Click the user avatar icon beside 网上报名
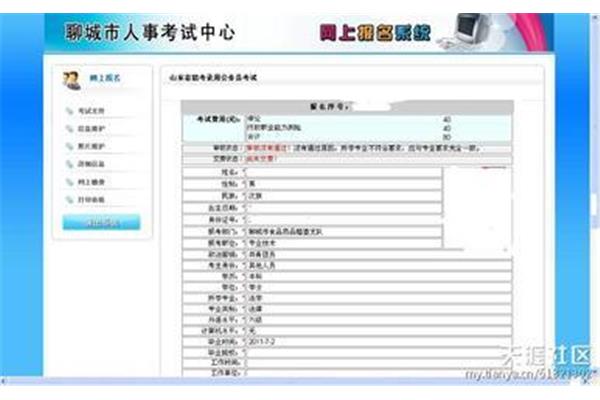Viewport: 600px width, 400px height. click(x=72, y=80)
